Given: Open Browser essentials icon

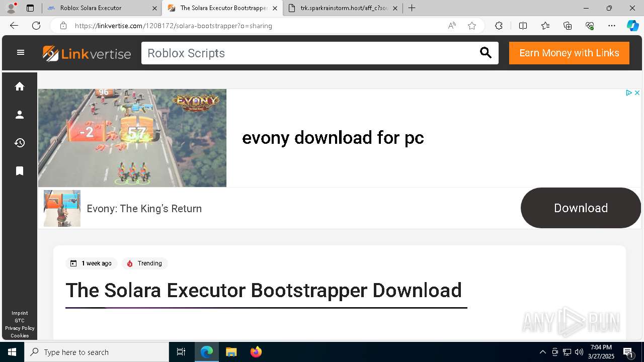Looking at the screenshot, I should 590,26.
